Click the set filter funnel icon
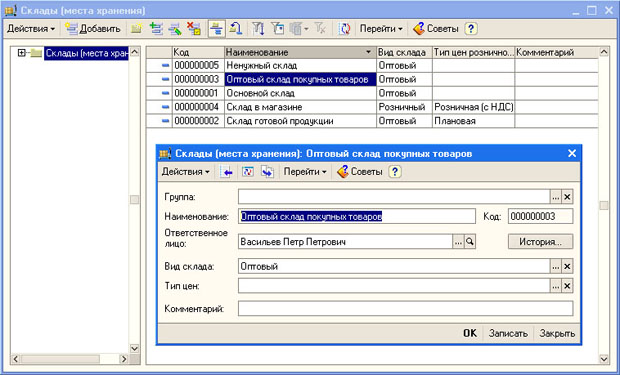620x375 pixels. (x=258, y=29)
